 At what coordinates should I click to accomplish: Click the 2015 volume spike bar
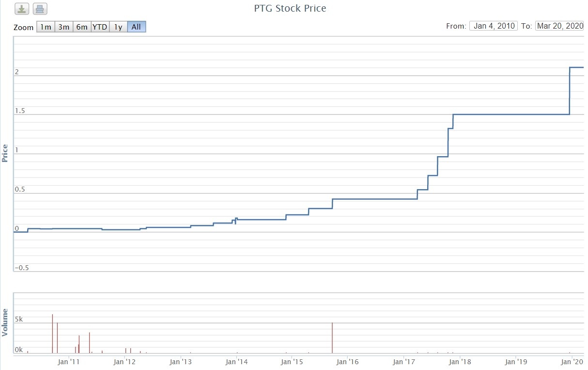point(332,338)
